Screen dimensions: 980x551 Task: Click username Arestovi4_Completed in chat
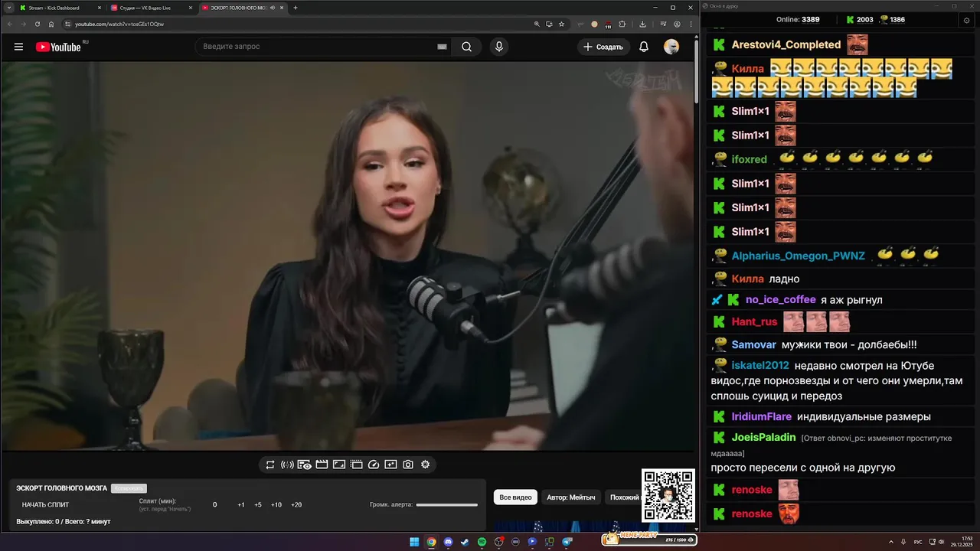786,44
